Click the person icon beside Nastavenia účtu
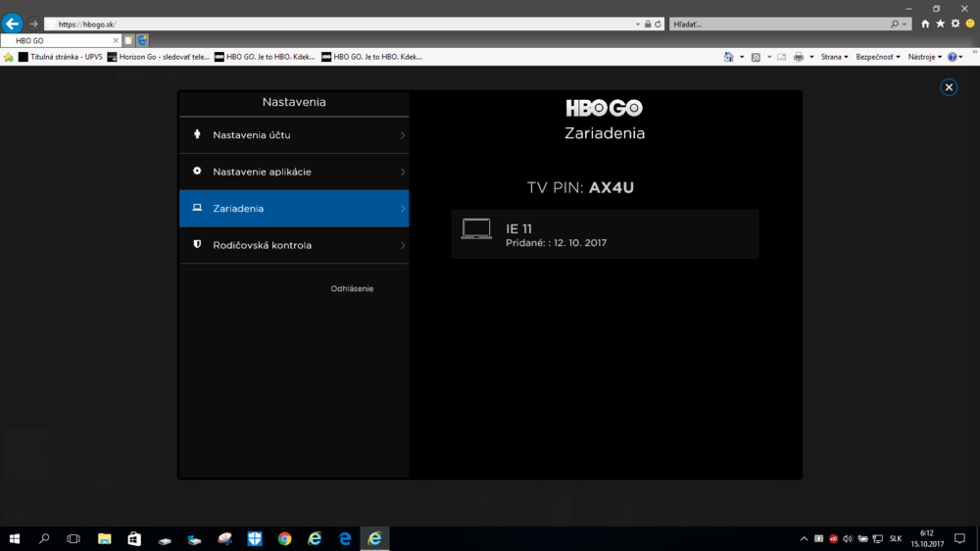Image resolution: width=980 pixels, height=551 pixels. click(x=197, y=134)
